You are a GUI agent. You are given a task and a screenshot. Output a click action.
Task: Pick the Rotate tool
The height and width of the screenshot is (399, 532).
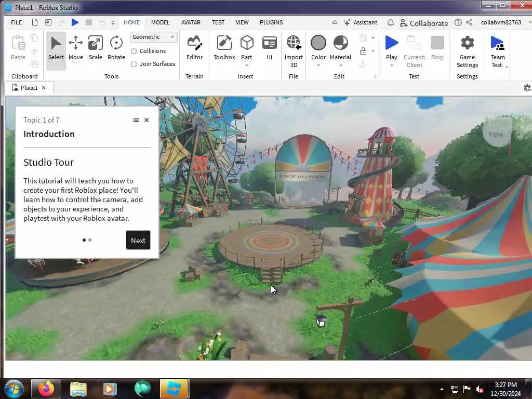(x=116, y=48)
